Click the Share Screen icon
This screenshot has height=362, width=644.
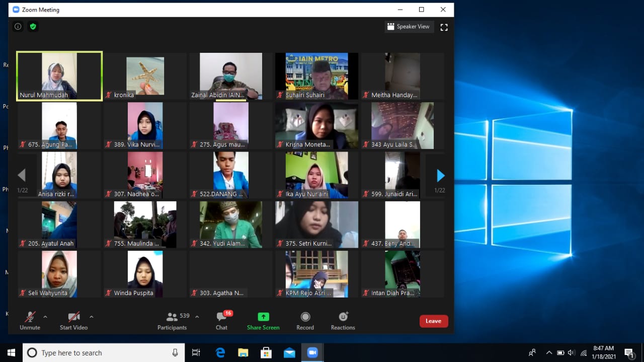coord(263,321)
